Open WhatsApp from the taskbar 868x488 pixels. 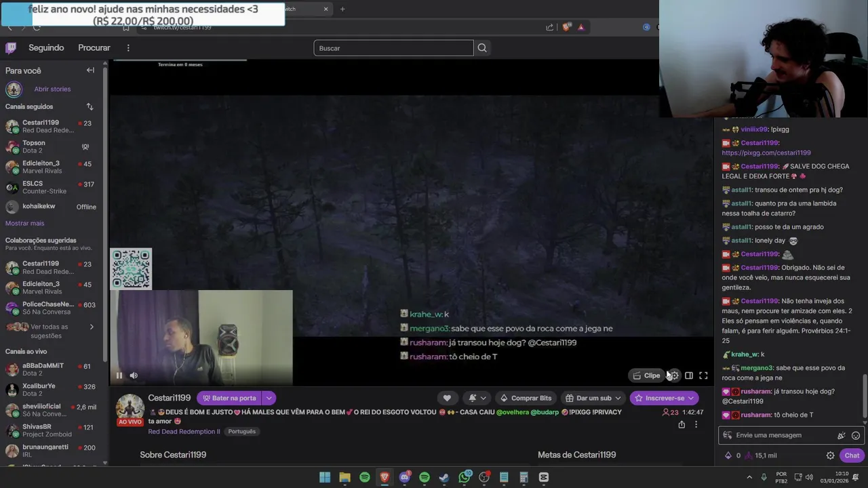[465, 477]
